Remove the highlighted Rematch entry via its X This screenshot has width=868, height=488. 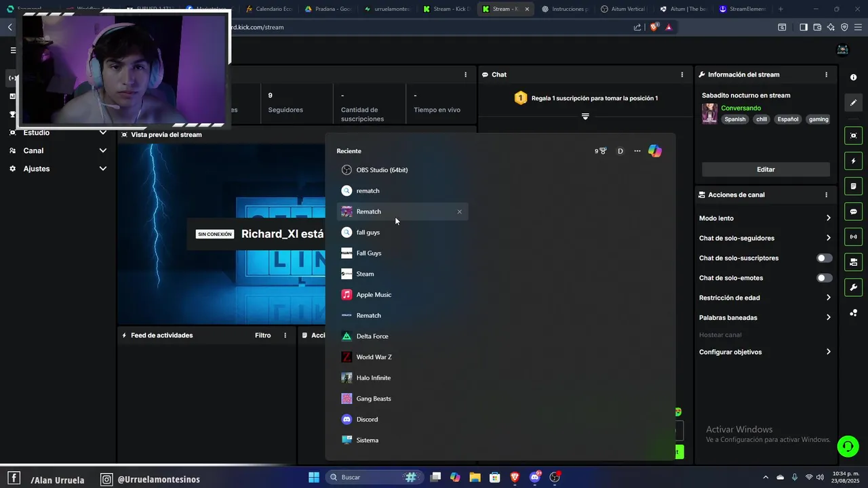459,211
